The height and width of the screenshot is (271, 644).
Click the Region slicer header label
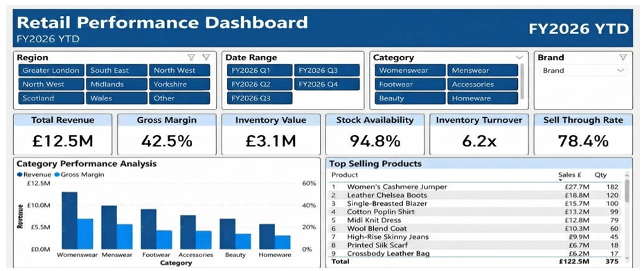[x=33, y=58]
